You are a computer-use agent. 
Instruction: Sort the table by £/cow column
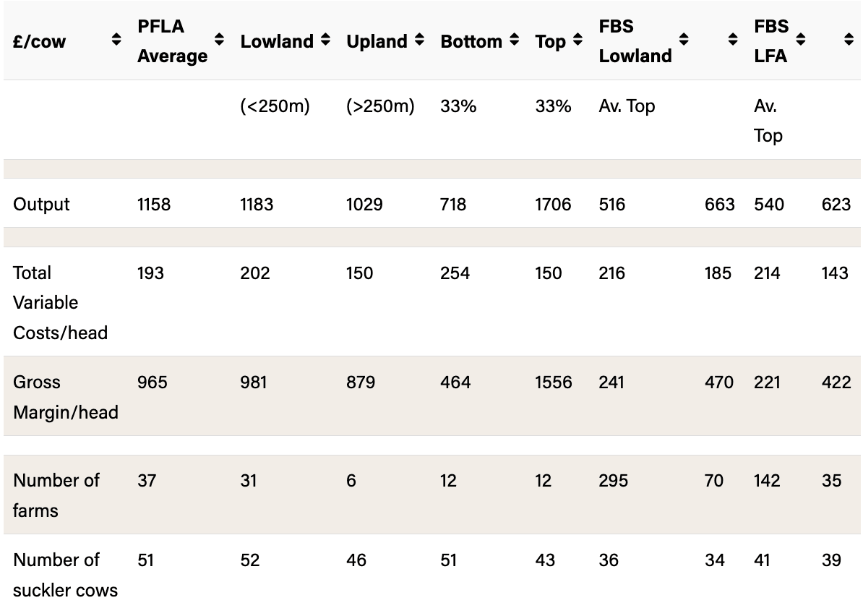tap(116, 41)
